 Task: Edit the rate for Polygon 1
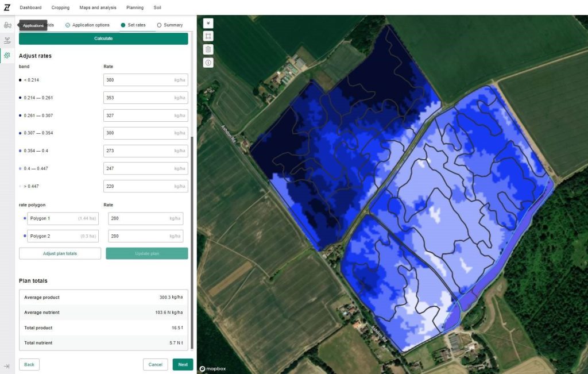point(146,218)
